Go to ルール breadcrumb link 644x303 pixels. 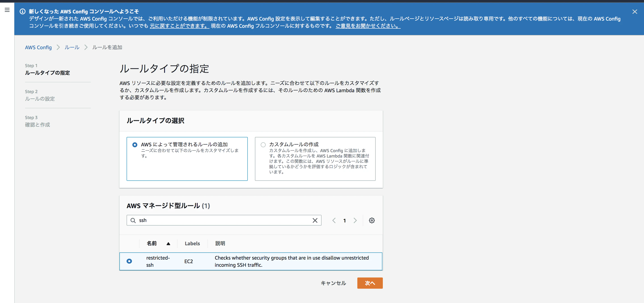coord(72,47)
